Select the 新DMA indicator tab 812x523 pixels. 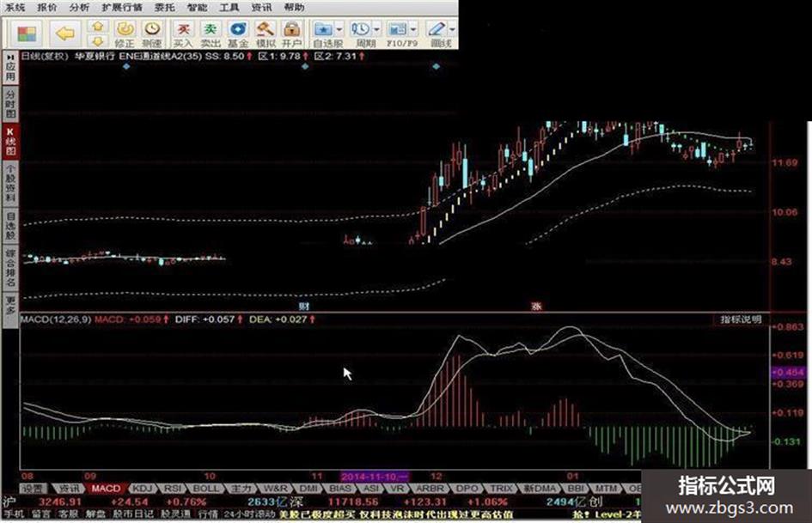tap(540, 489)
